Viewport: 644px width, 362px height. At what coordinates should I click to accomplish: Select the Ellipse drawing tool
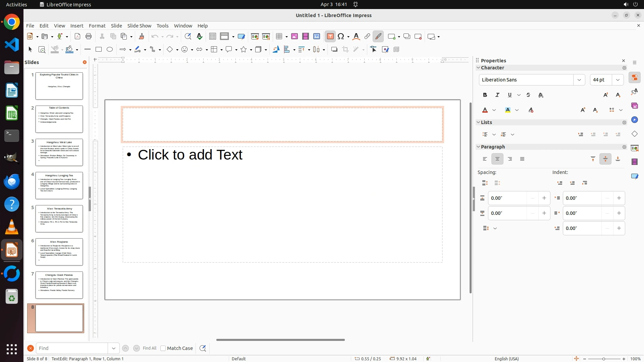(x=110, y=50)
